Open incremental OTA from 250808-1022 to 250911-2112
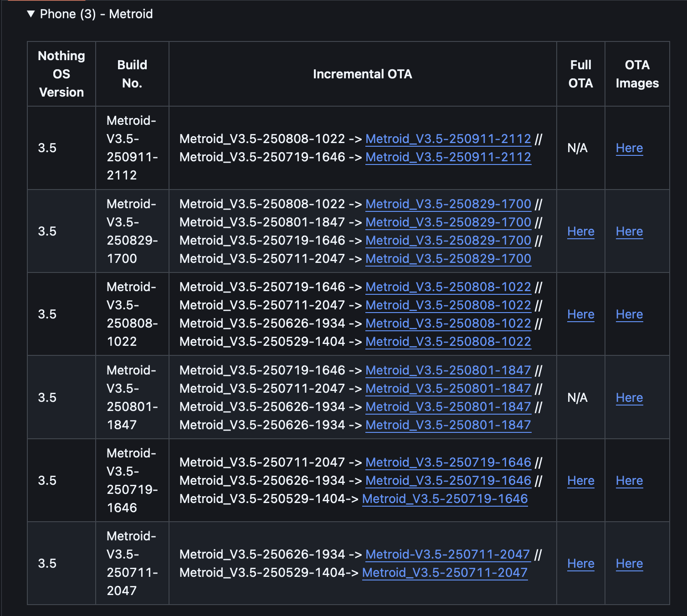 pos(448,139)
